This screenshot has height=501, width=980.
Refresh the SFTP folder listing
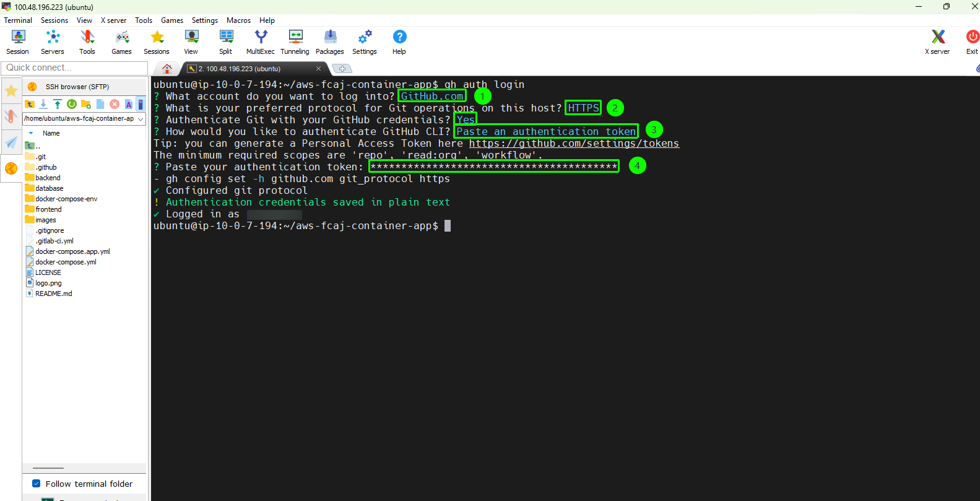coord(72,104)
